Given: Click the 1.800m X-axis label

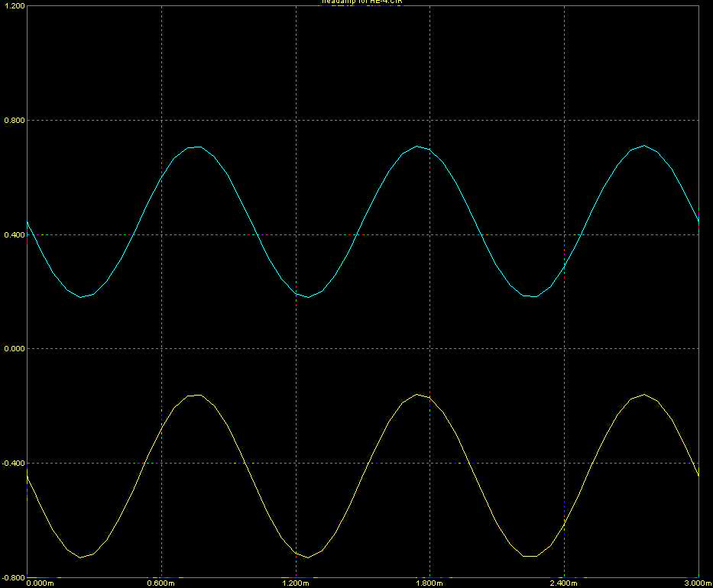Looking at the screenshot, I should click(429, 583).
